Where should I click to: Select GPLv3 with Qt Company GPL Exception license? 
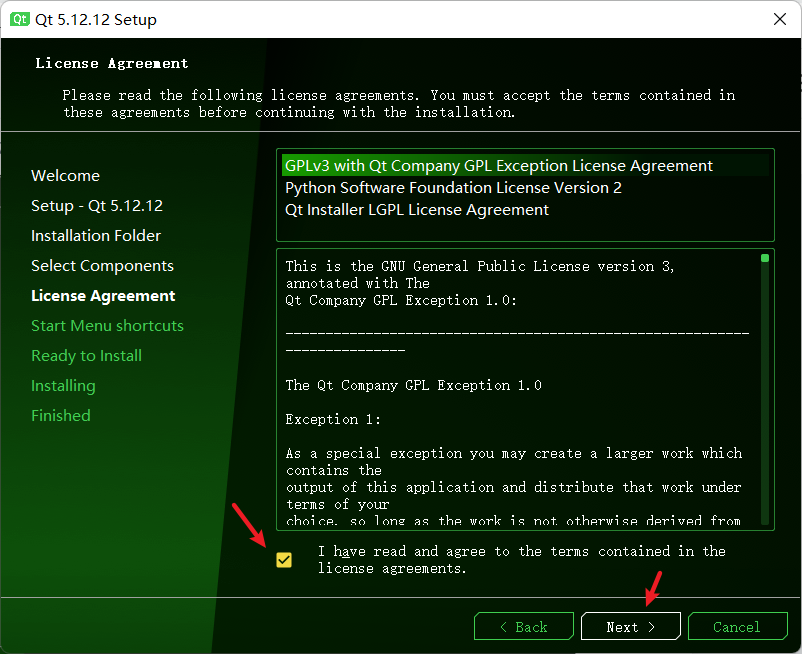coord(525,166)
